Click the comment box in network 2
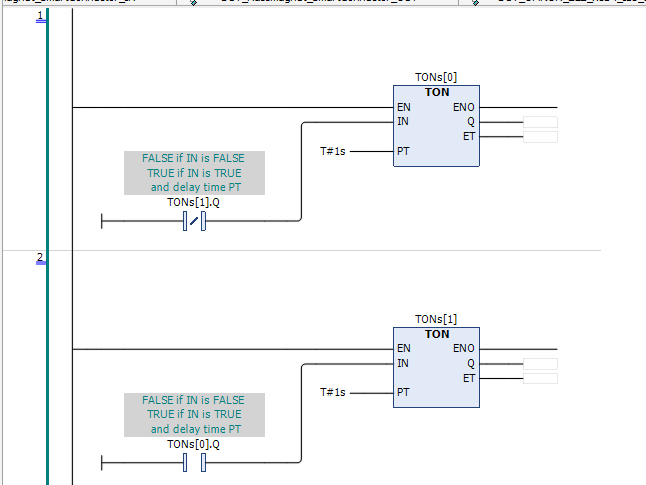The image size is (646, 485). [x=194, y=415]
